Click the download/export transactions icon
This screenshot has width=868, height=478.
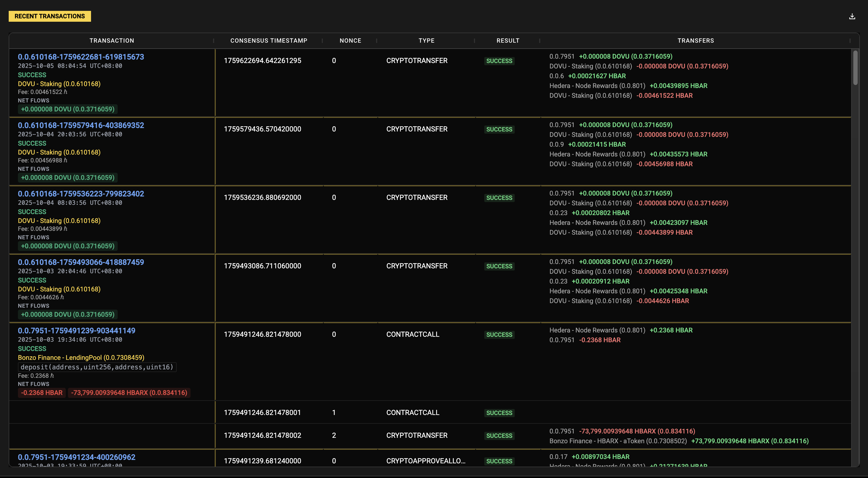point(852,16)
